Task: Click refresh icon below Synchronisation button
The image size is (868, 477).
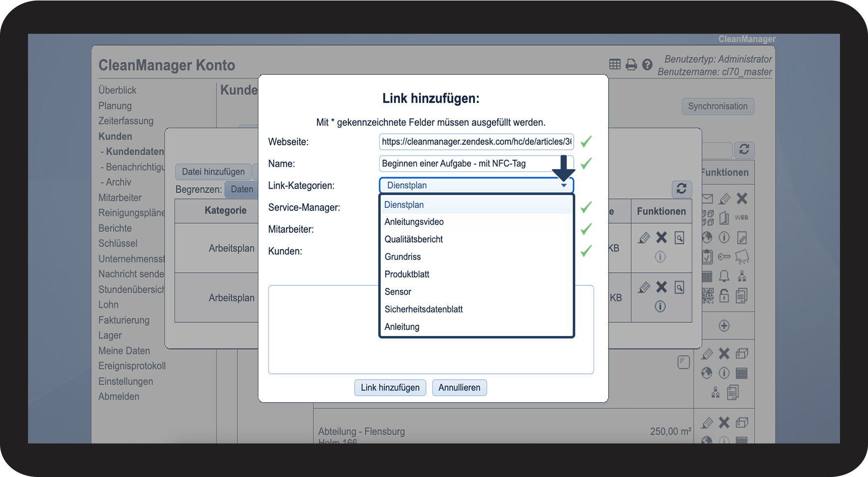Action: tap(744, 149)
